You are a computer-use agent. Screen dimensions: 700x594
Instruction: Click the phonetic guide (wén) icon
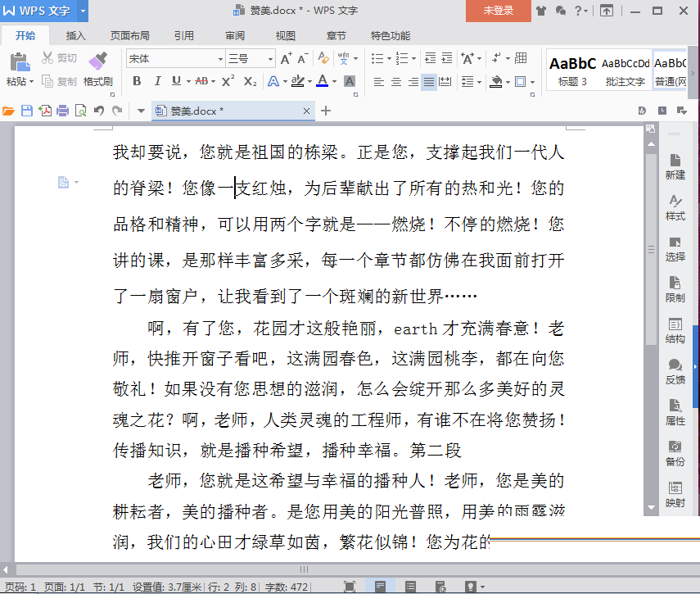point(343,58)
